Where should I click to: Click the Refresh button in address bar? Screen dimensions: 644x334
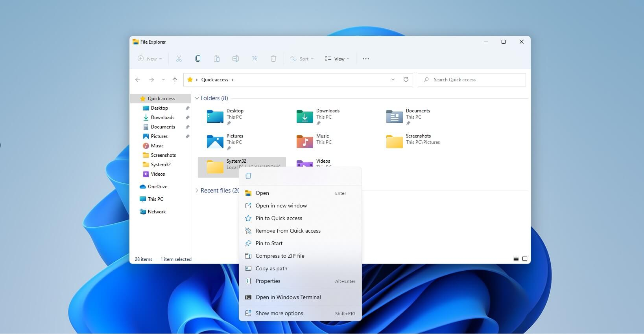click(406, 79)
